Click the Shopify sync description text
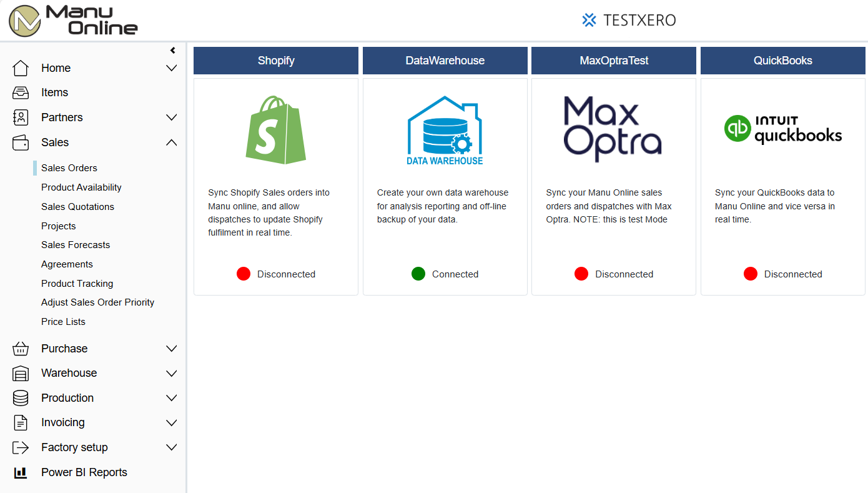The width and height of the screenshot is (868, 493). tap(269, 212)
